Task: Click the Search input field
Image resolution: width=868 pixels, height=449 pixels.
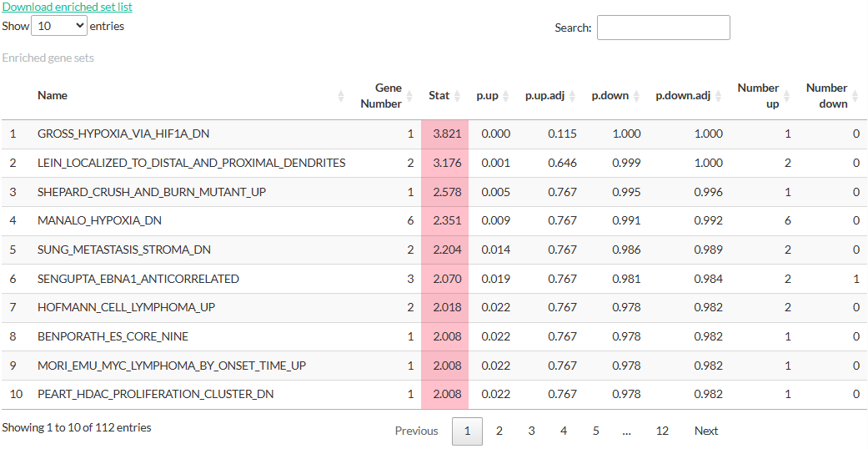Action: click(663, 28)
